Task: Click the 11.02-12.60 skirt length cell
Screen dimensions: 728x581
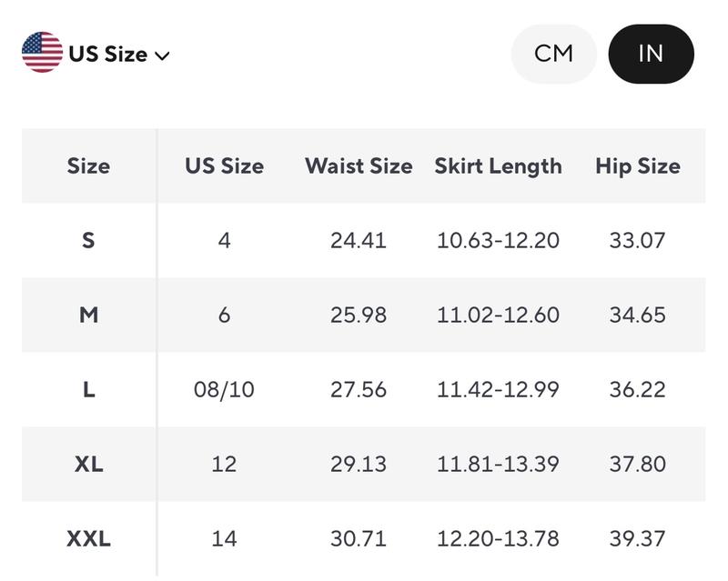Action: [498, 316]
